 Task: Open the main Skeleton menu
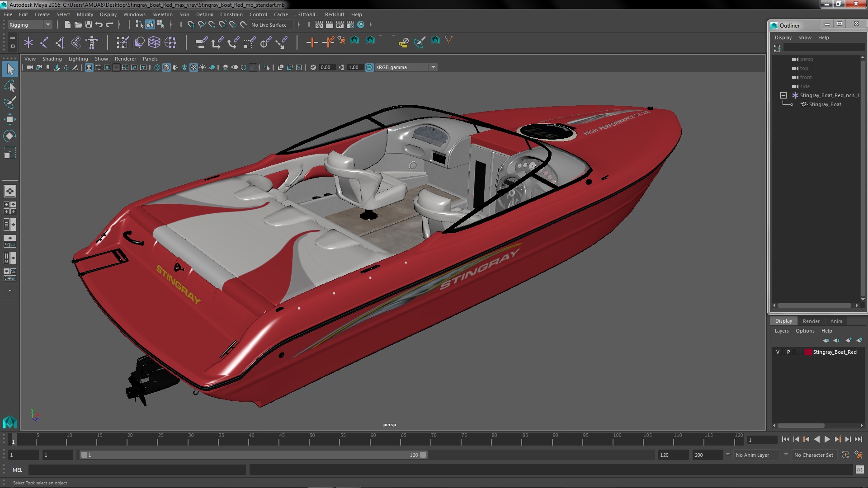[x=162, y=14]
